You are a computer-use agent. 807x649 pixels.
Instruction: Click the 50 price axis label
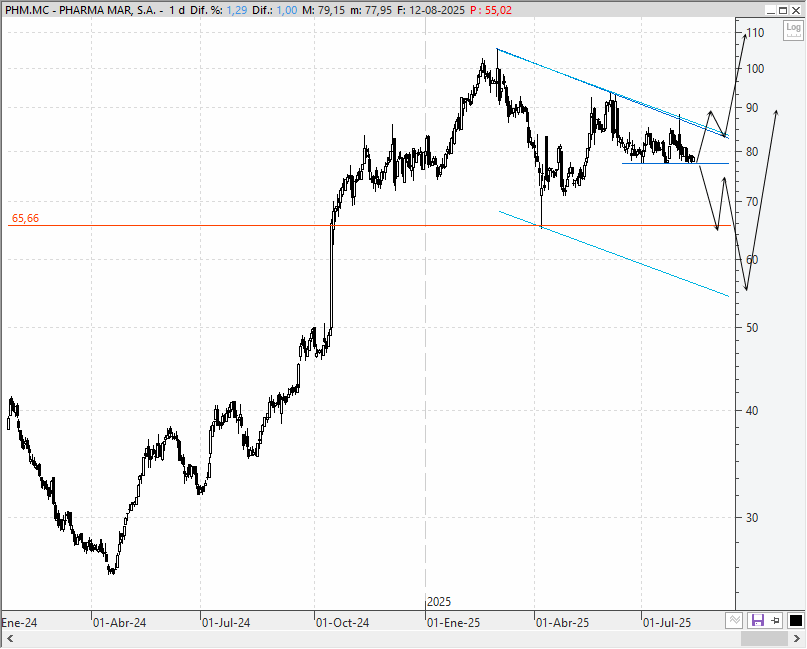pyautogui.click(x=752, y=327)
